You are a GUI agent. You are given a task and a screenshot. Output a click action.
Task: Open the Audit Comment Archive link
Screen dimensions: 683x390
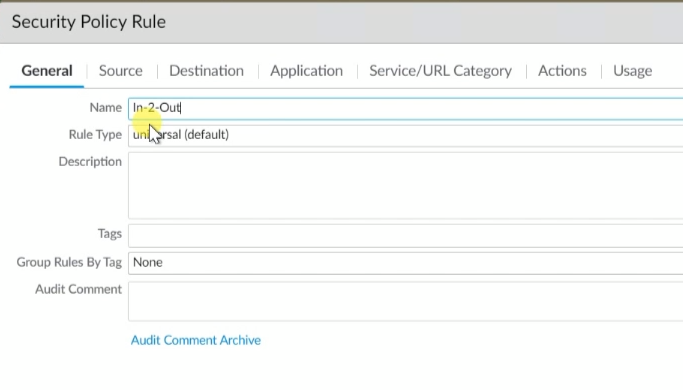click(x=196, y=340)
